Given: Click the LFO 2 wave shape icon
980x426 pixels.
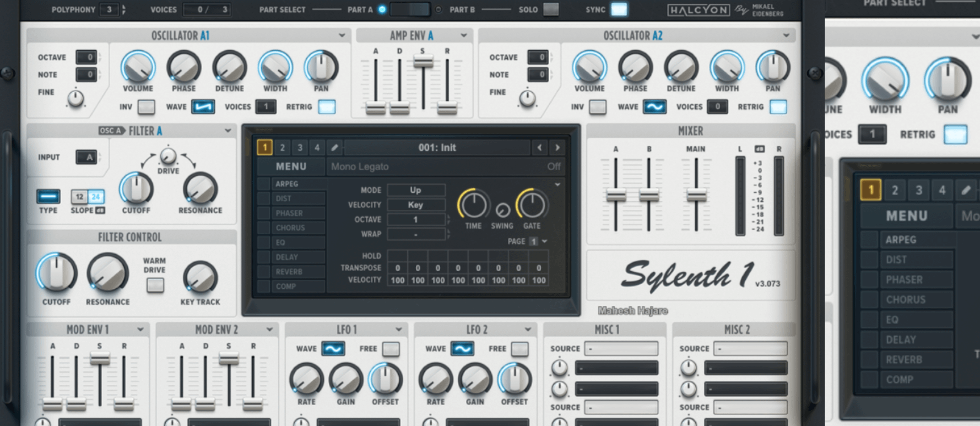Looking at the screenshot, I should coord(462,348).
